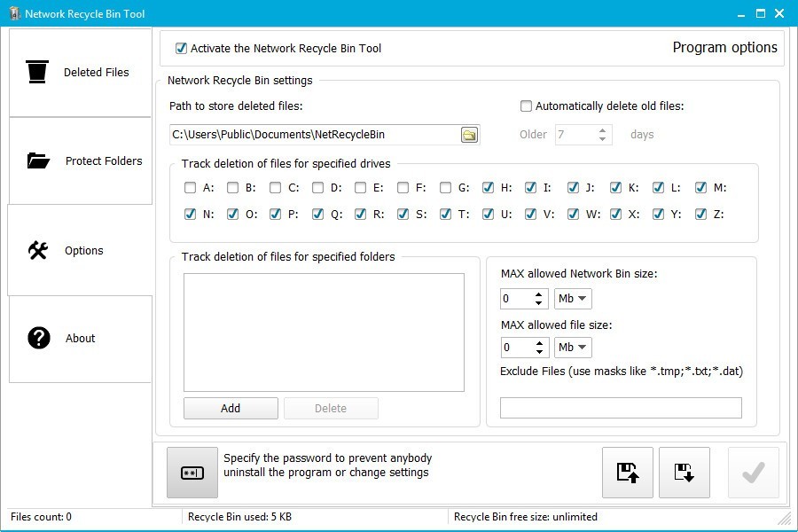Switch to the Deleted Files tab
The height and width of the screenshot is (532, 798).
pos(37,71)
